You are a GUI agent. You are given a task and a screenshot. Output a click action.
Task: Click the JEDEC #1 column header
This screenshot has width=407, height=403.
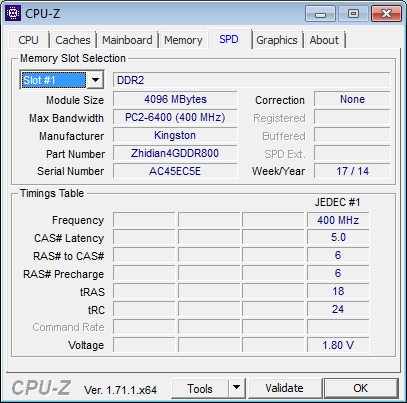337,202
